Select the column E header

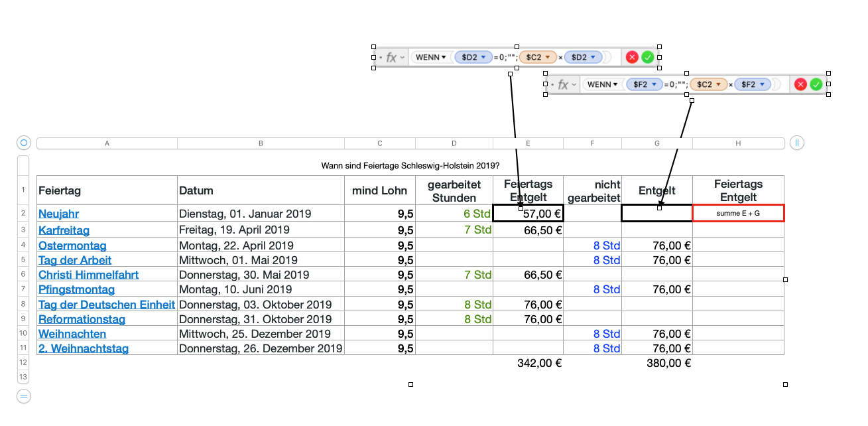click(528, 143)
